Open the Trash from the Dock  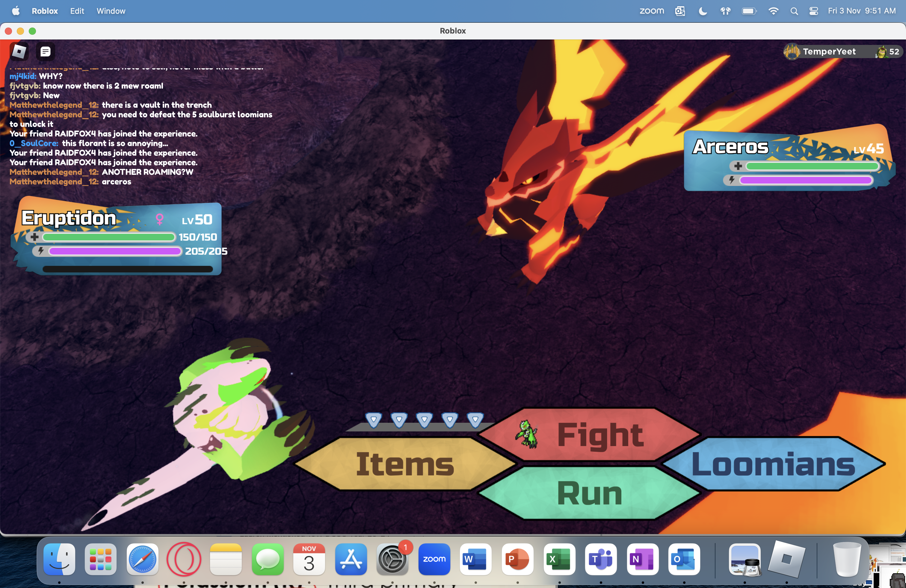[x=847, y=559]
